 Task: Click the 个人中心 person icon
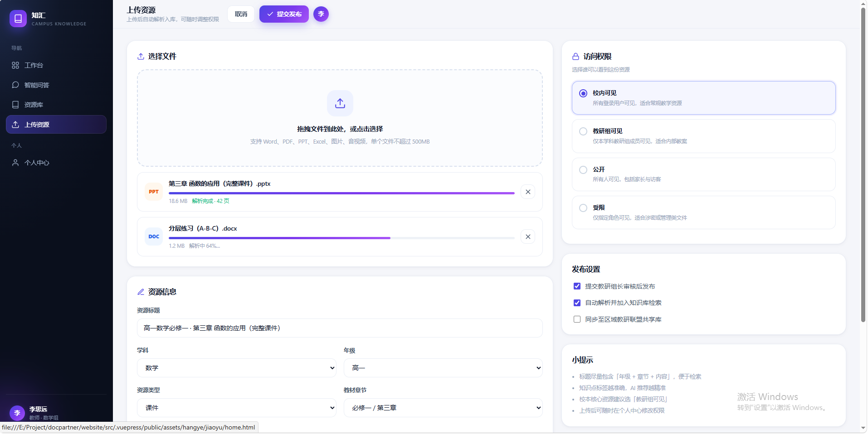coord(15,163)
